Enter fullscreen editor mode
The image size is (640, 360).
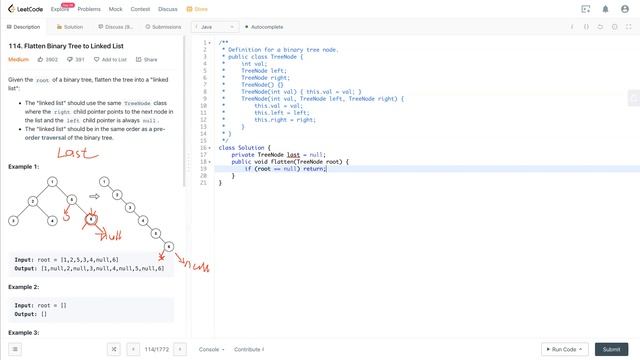[x=629, y=27]
